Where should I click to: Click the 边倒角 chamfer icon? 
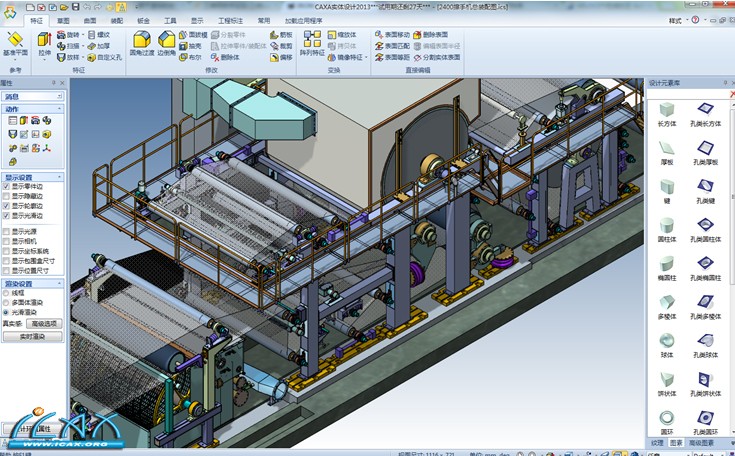[x=168, y=38]
